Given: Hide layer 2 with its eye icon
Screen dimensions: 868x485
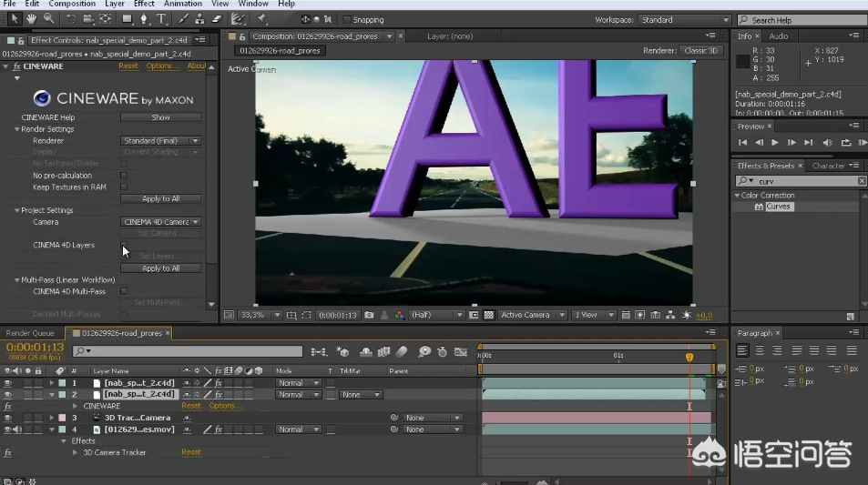Looking at the screenshot, I should [x=8, y=394].
